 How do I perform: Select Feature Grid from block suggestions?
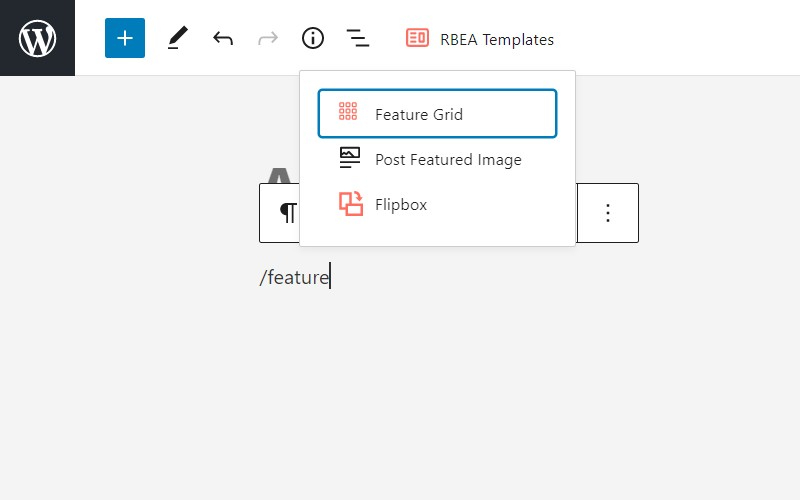point(437,114)
